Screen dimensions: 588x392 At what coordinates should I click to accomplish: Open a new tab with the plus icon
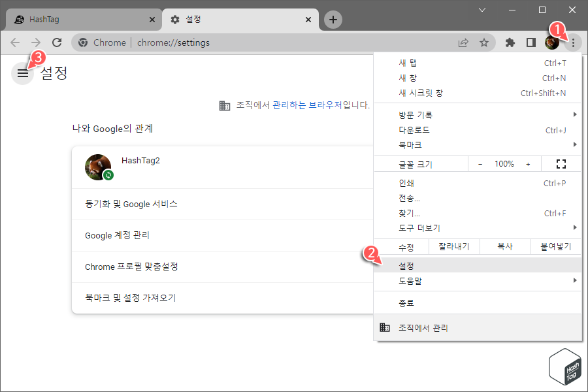(333, 20)
